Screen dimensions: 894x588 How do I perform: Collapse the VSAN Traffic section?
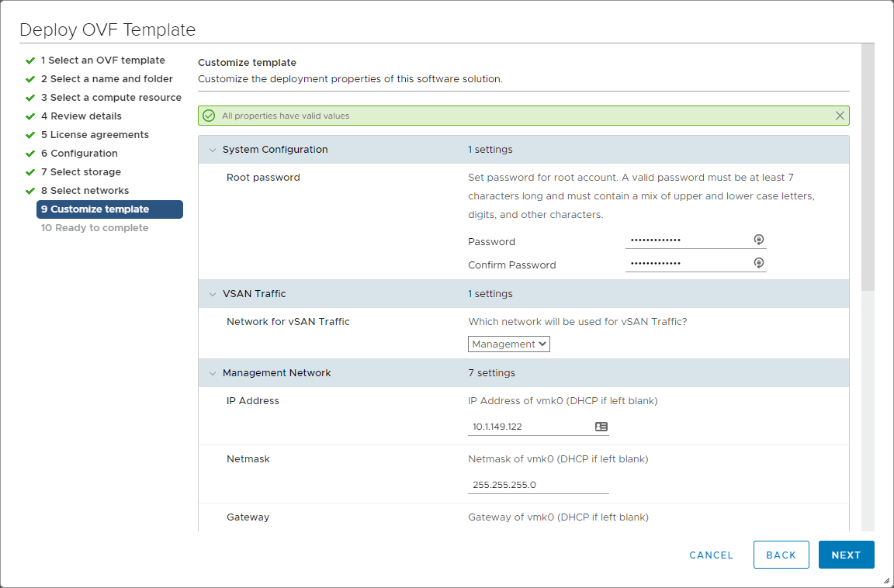(213, 294)
